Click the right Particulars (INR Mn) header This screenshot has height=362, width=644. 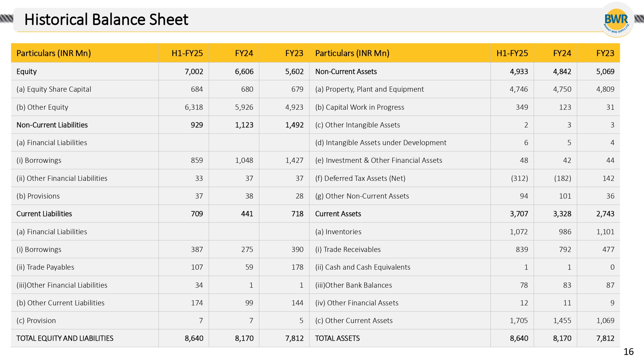point(352,53)
